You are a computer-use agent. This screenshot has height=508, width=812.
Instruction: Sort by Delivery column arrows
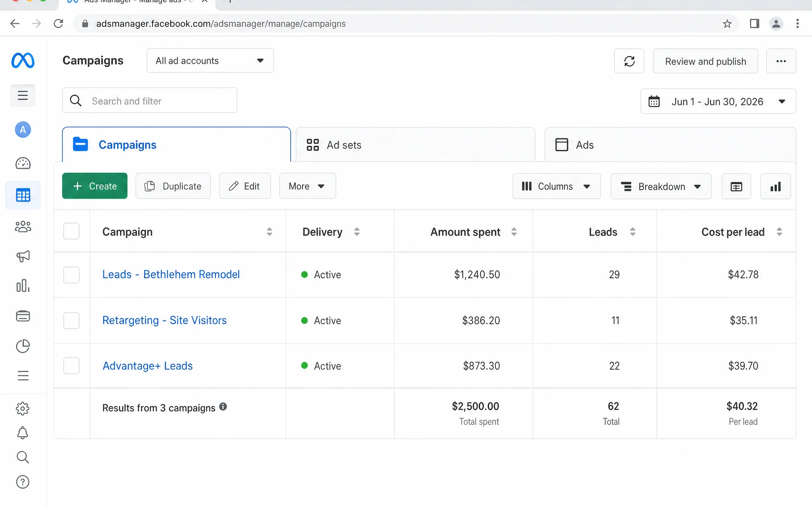(356, 232)
